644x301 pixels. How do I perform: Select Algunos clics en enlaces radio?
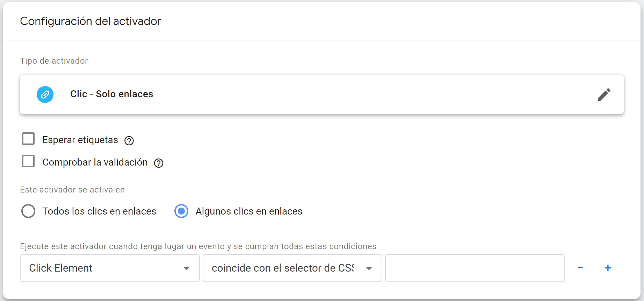click(x=181, y=211)
